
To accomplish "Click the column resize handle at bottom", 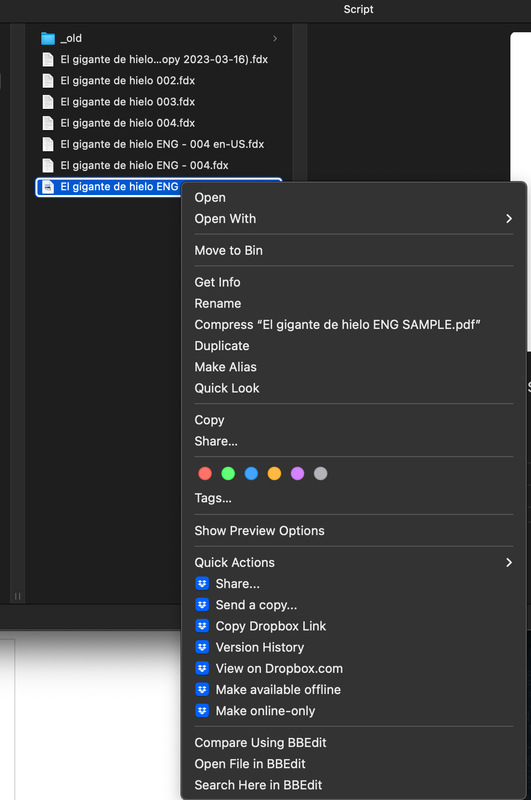I will pos(18,596).
